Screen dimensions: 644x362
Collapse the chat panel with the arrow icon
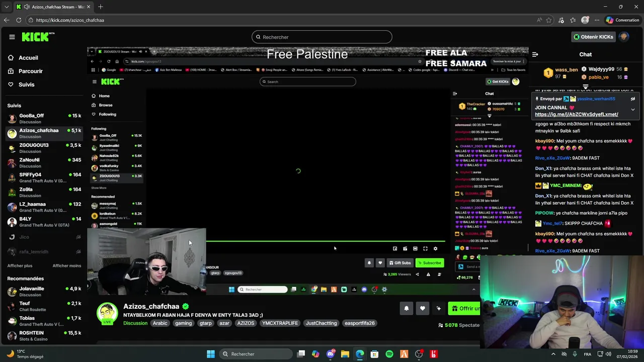point(535,54)
